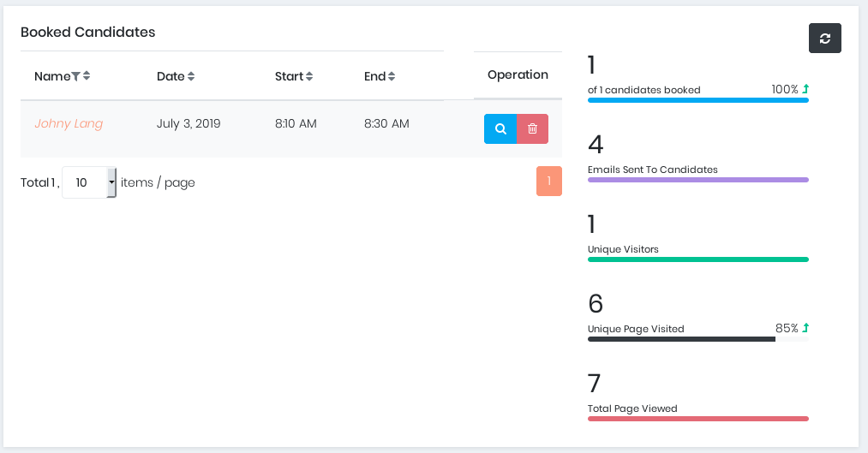
Task: Sort by Date using its sort arrows
Action: (x=191, y=76)
